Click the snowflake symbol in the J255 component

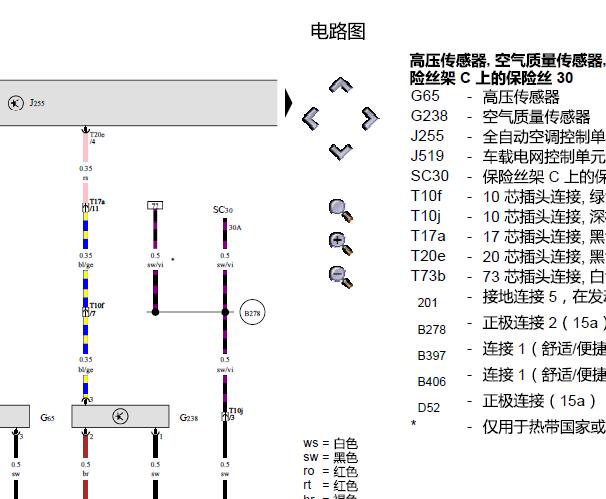coord(15,103)
